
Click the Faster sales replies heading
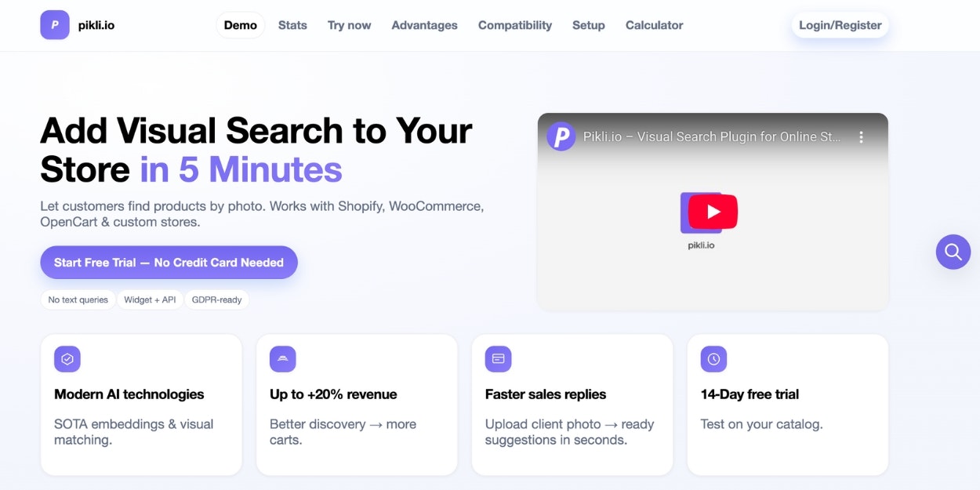pyautogui.click(x=546, y=394)
